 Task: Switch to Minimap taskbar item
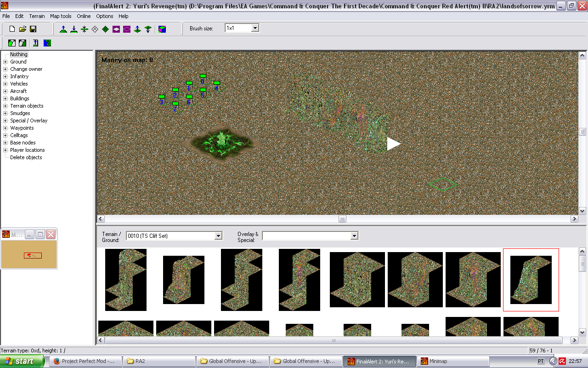pos(453,361)
